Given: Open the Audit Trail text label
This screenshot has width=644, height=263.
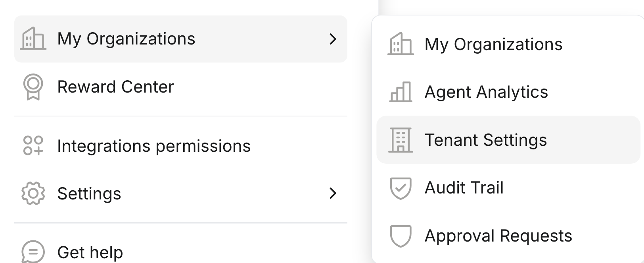Looking at the screenshot, I should click(464, 188).
